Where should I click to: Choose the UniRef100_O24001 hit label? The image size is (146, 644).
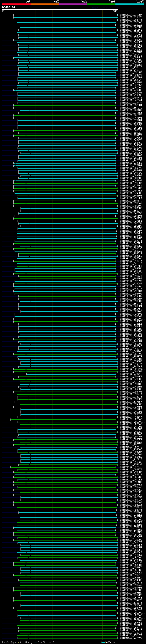coord(131,75)
